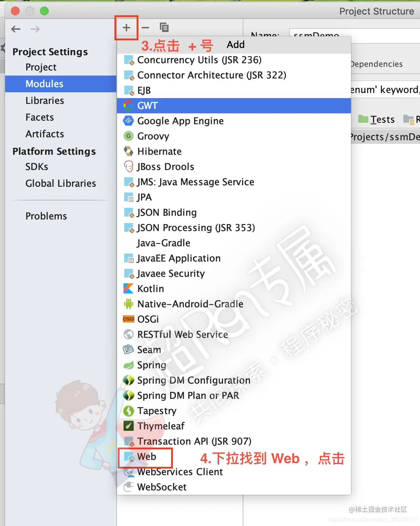Select Transaction API (JSR 907)
420x526 pixels.
tap(234, 441)
